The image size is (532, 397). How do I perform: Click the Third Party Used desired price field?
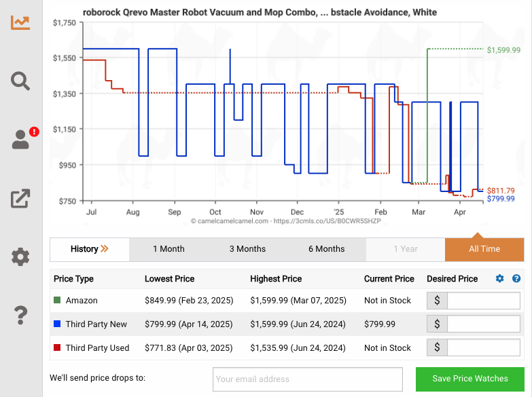pos(483,348)
